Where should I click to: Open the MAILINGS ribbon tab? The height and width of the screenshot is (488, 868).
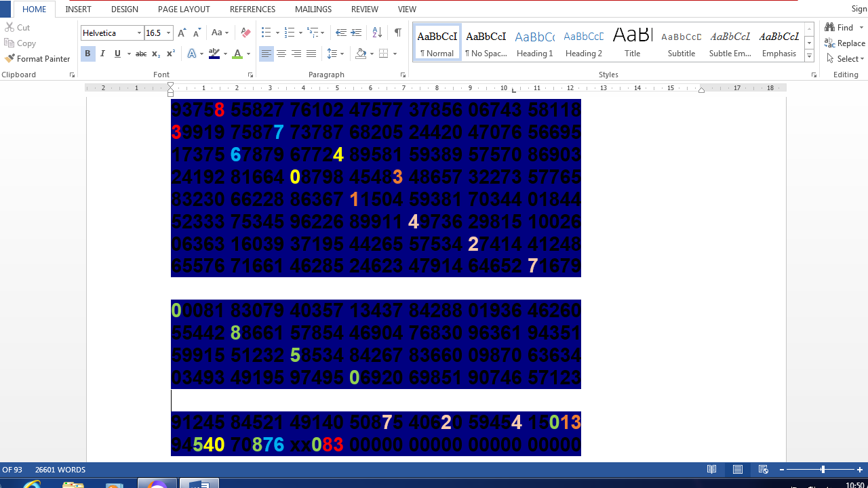point(313,9)
